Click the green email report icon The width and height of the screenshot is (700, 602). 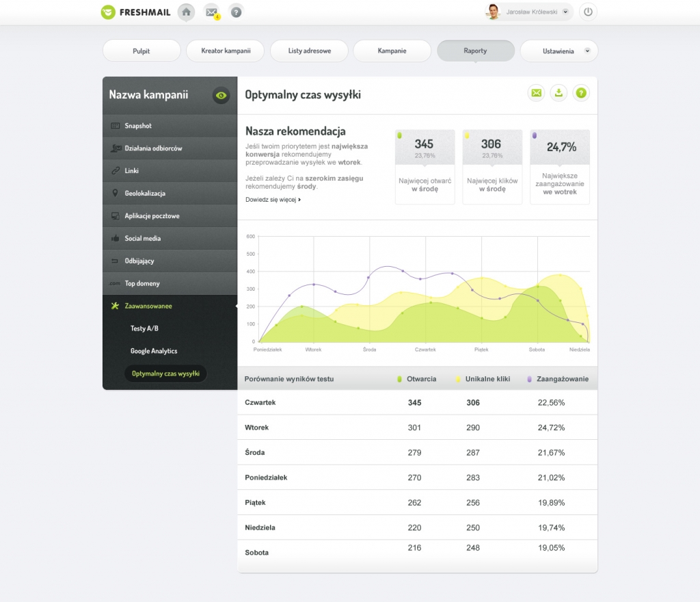coord(536,93)
